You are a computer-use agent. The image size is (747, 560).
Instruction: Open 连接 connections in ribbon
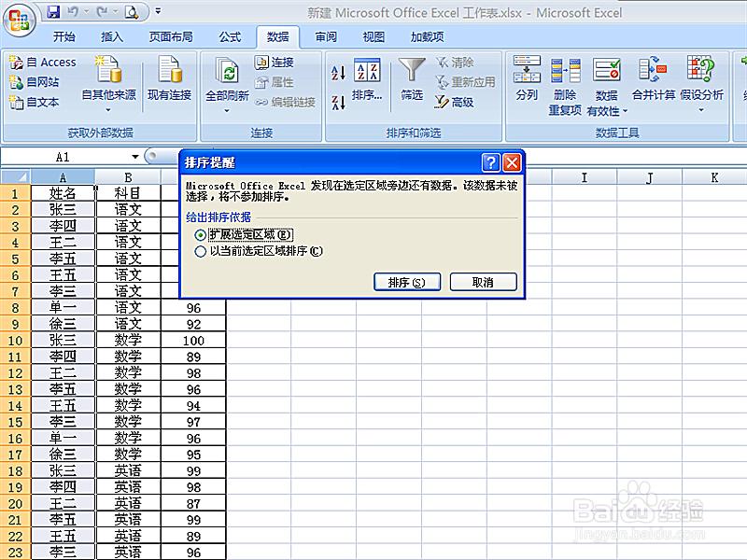[x=275, y=63]
